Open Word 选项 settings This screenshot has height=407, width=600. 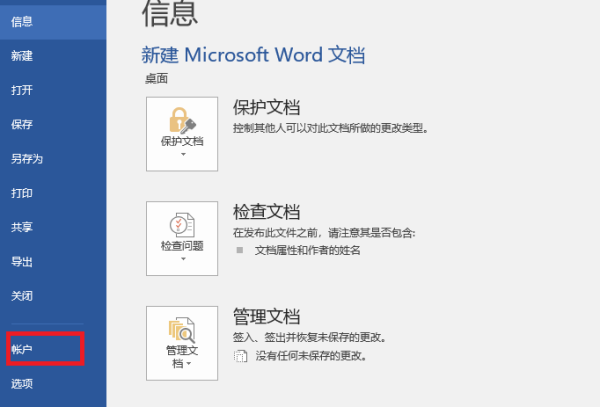pyautogui.click(x=53, y=384)
